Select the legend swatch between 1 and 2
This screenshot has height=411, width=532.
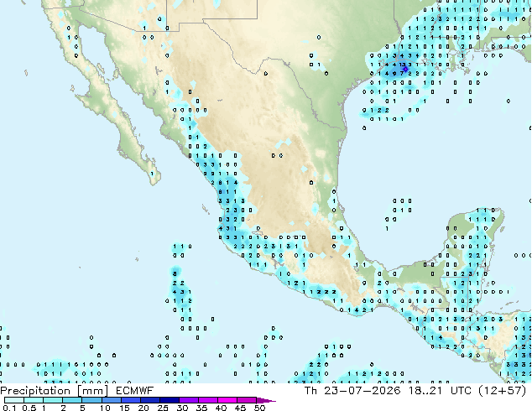pos(53,400)
